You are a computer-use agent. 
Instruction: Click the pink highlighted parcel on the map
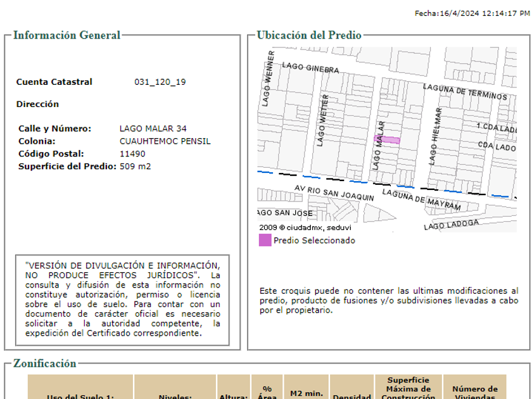(x=390, y=140)
